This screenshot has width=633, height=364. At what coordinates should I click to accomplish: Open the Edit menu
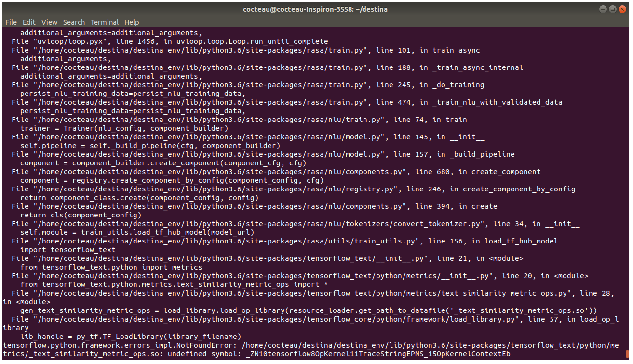pyautogui.click(x=29, y=22)
